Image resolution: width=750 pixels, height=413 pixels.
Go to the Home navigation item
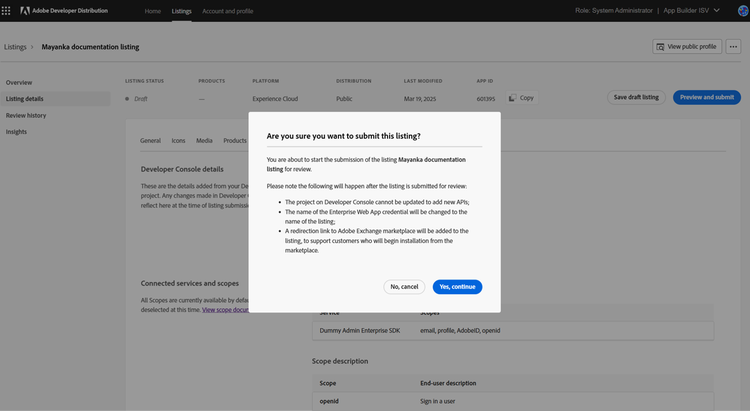(x=153, y=11)
